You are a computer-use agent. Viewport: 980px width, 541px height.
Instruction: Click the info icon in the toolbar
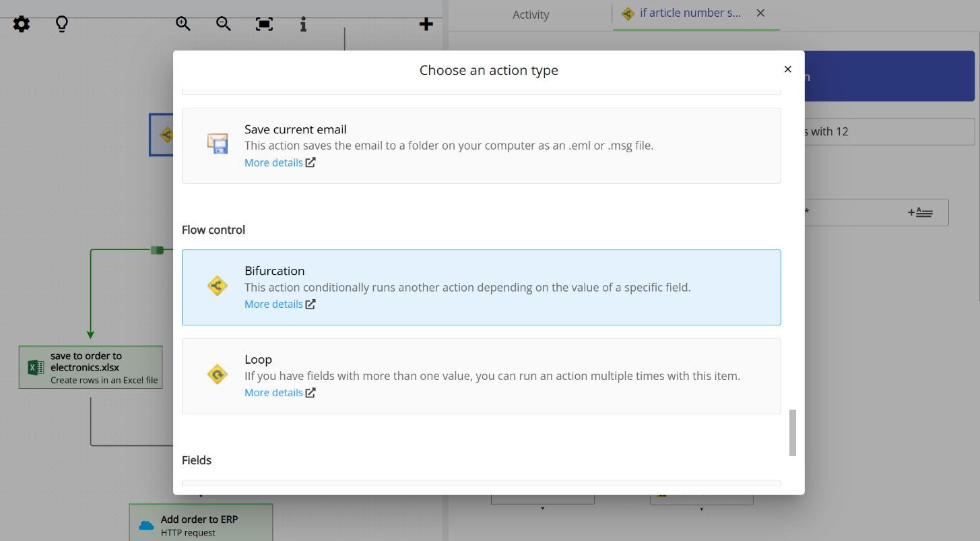[302, 24]
